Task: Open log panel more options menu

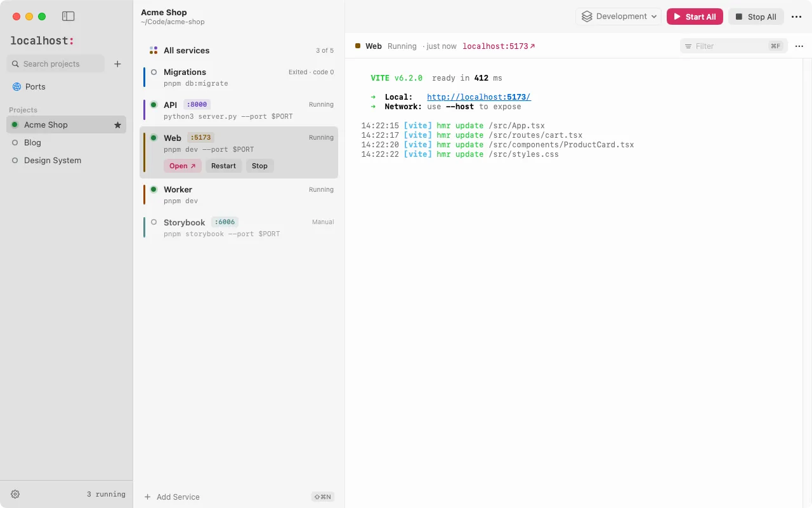Action: (x=799, y=46)
